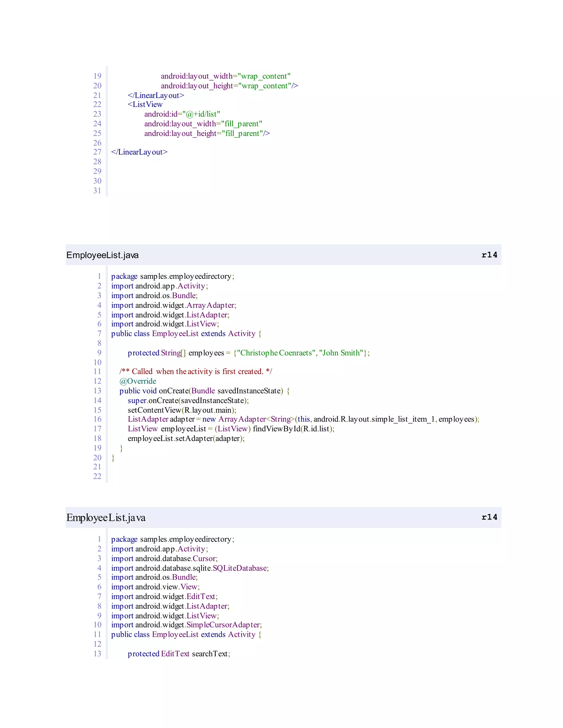Screen dimensions: 563x728
Task: Click the android:id="@+id/list" attribute
Action: [182, 114]
